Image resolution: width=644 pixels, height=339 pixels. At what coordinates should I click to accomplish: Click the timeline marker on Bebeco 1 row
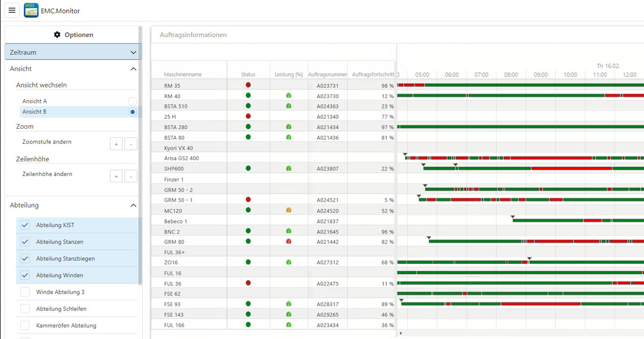click(513, 217)
